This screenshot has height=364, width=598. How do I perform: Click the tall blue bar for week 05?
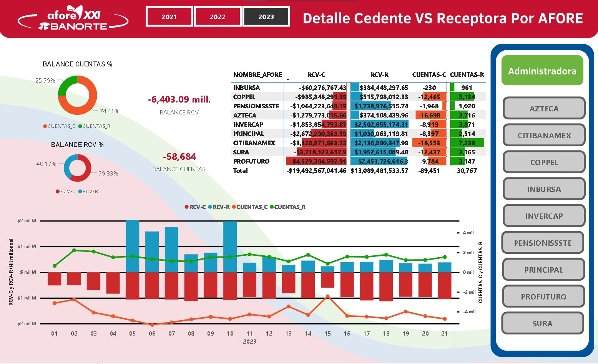point(132,246)
